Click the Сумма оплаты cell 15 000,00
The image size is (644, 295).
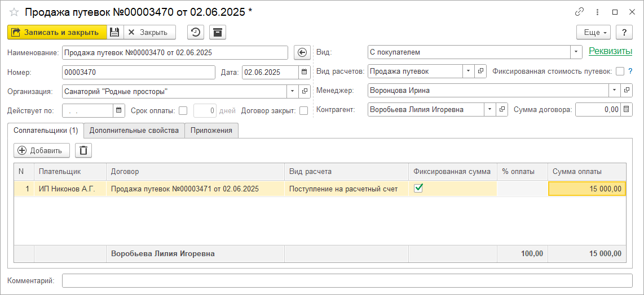(587, 189)
